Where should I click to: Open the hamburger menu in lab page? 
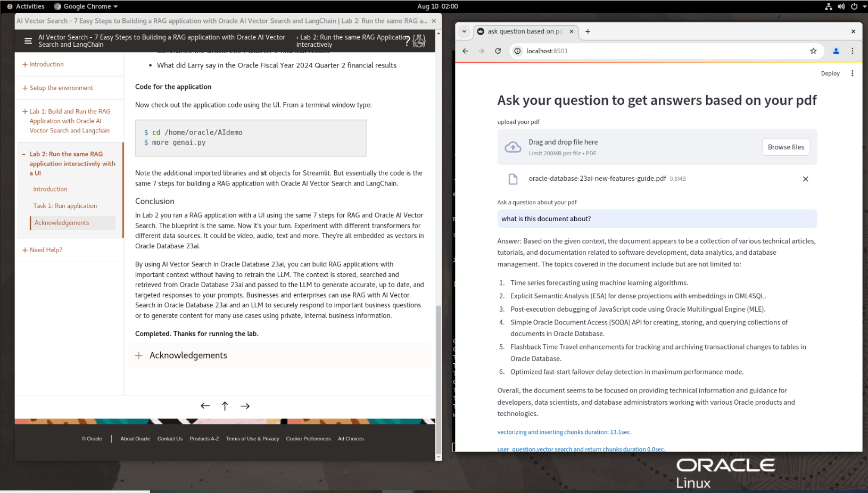[28, 41]
